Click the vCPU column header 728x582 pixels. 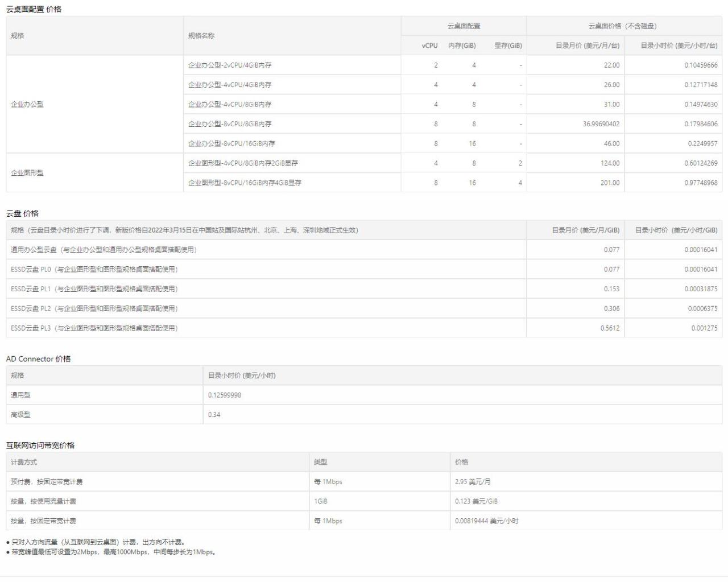(430, 46)
